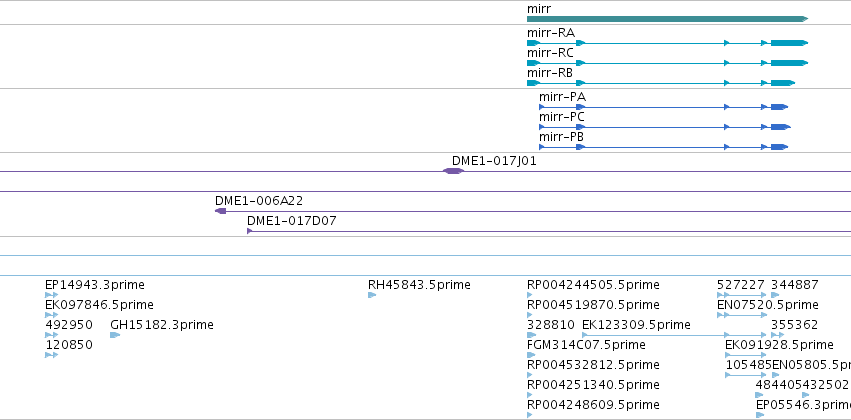
Task: Select the RP004532812.5prime EST label
Action: click(593, 365)
